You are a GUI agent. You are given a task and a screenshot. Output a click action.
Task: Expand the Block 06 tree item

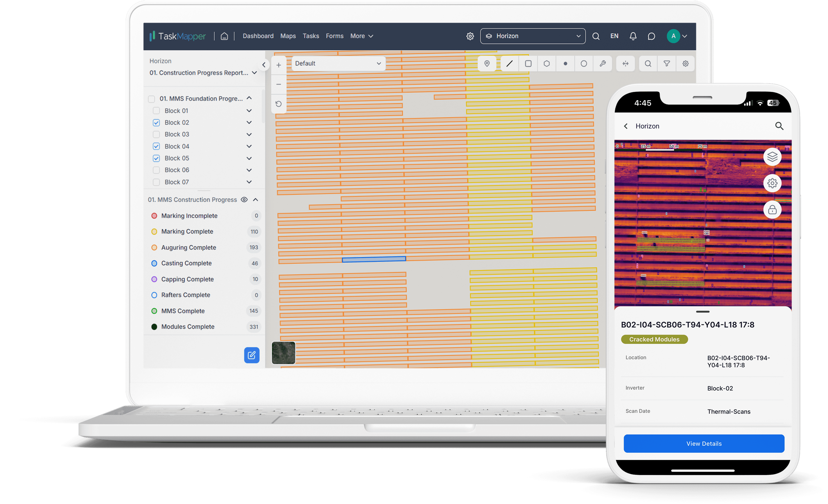coord(249,170)
